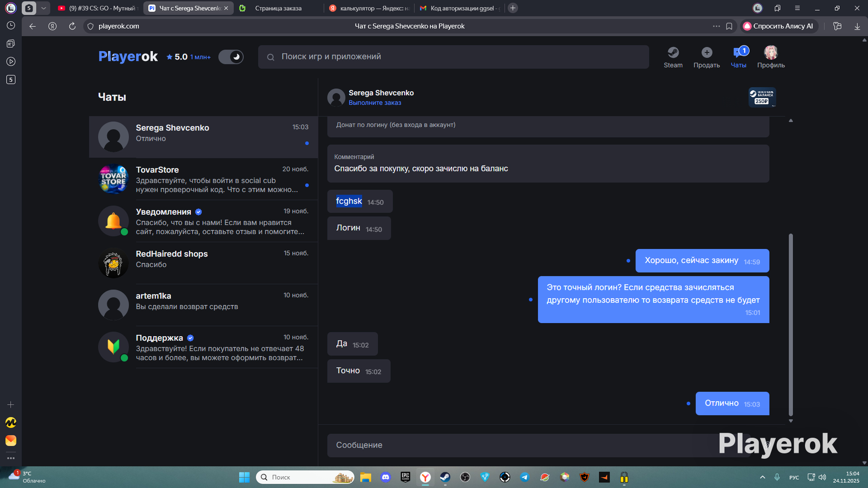Open the browser main menu

pyautogui.click(x=797, y=8)
